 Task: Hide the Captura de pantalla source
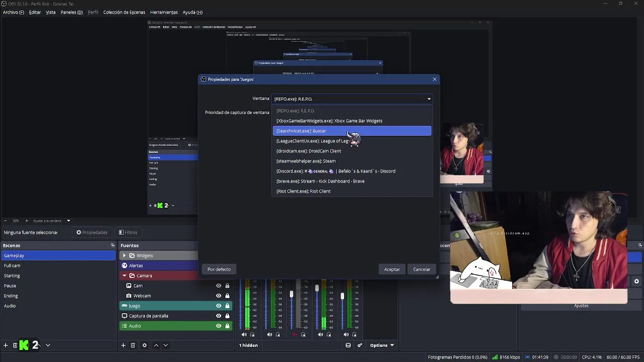coord(218,316)
